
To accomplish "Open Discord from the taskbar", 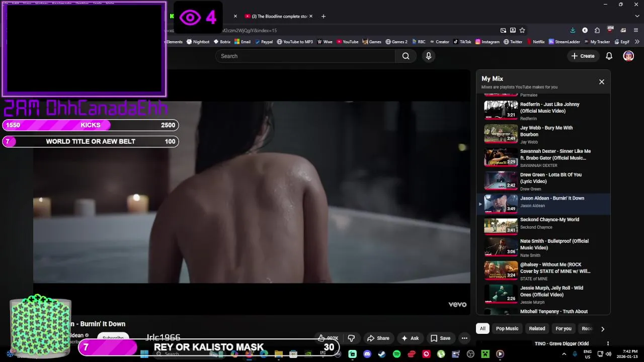I will click(x=367, y=354).
